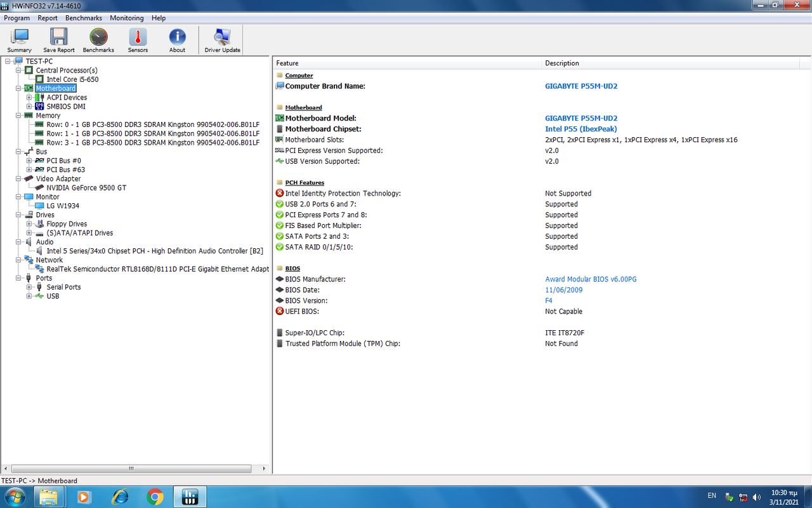Expand the Serial Ports node
This screenshot has height=508, width=812.
[x=29, y=287]
